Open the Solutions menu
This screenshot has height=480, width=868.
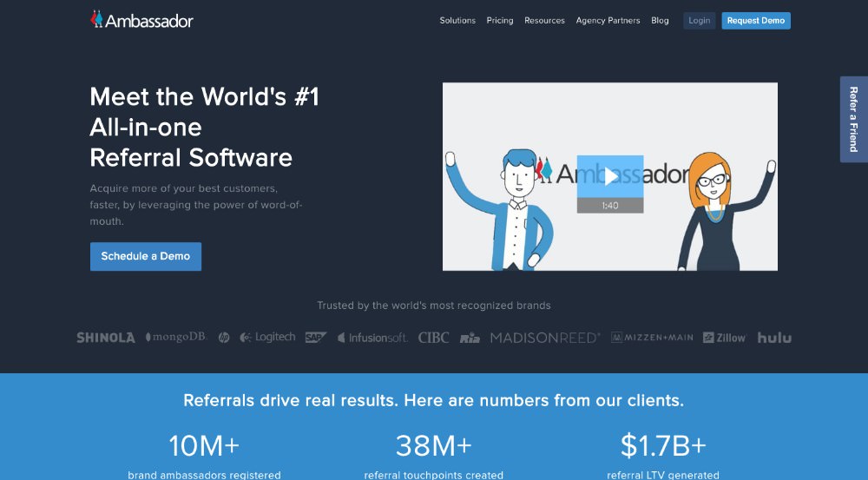(457, 21)
